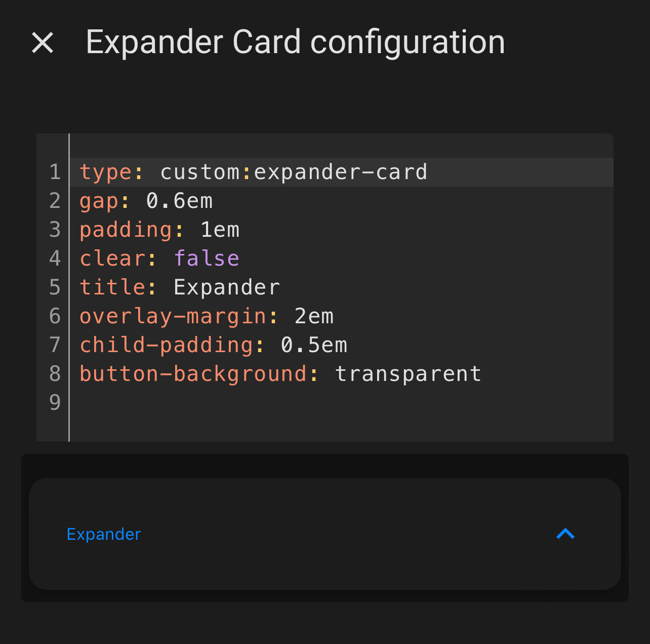The image size is (650, 644).
Task: Click the 0.6em value after gap
Action: coord(178,200)
